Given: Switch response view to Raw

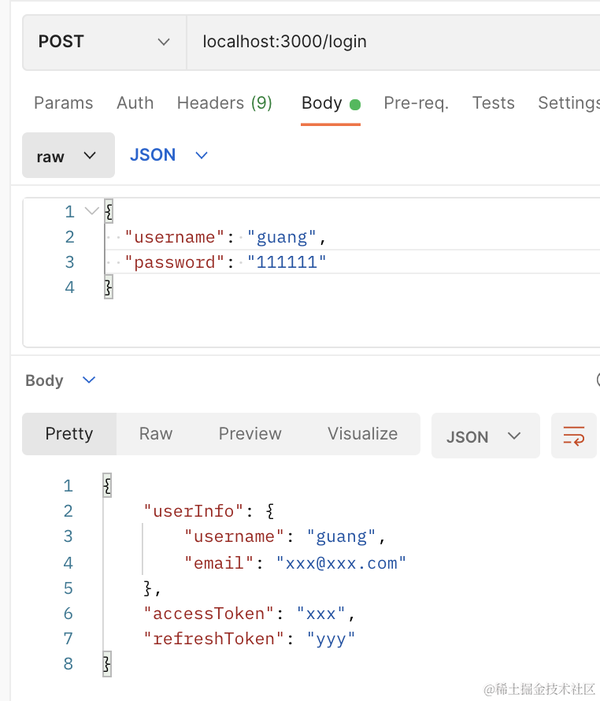Looking at the screenshot, I should click(x=155, y=434).
